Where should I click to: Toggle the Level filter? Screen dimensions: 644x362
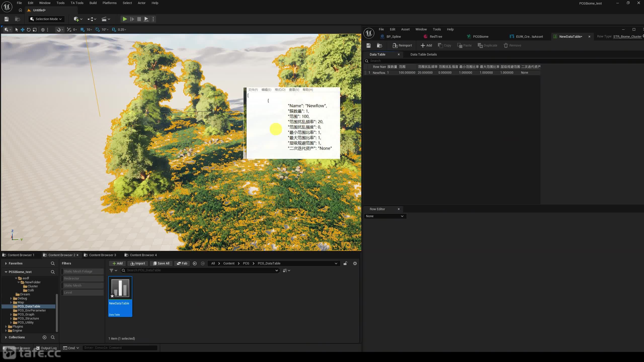pos(82,293)
